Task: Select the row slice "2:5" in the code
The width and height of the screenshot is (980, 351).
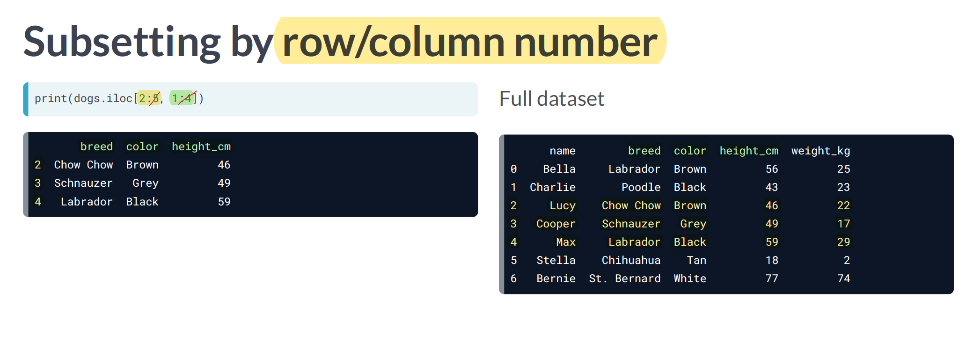Action: tap(149, 98)
